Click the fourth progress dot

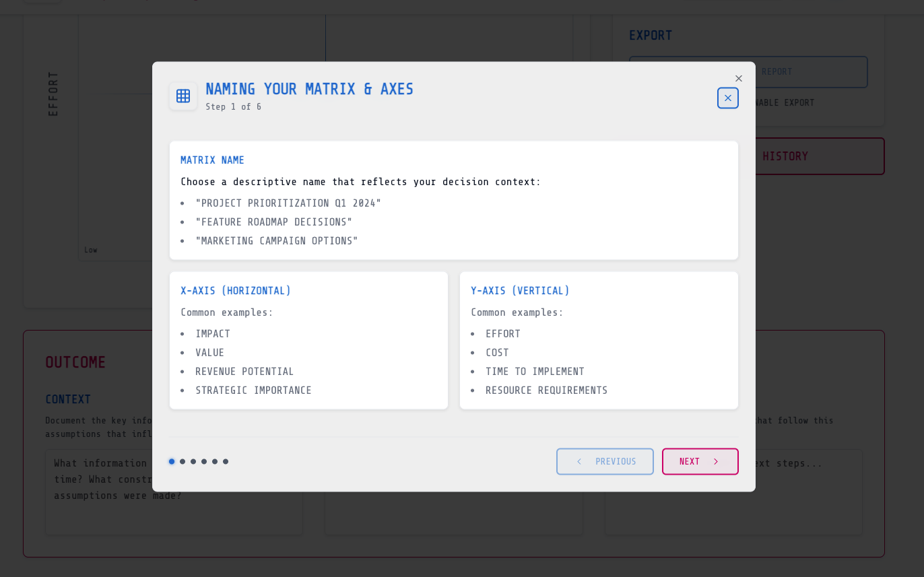(204, 461)
